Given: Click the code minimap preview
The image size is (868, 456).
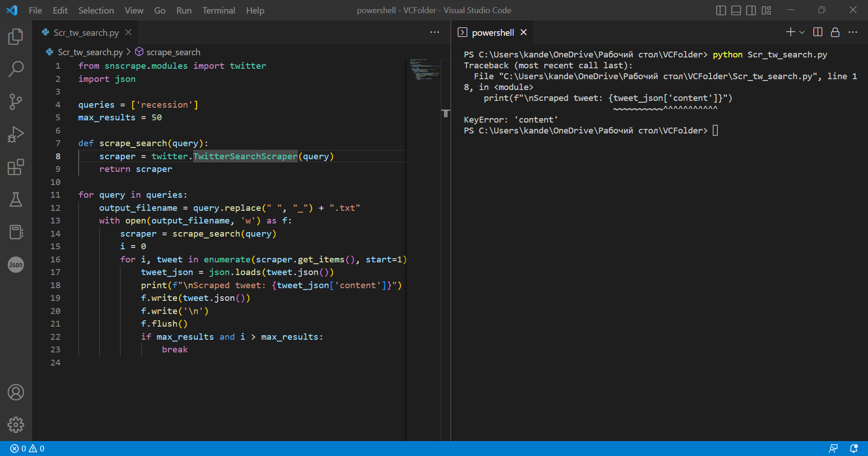Looking at the screenshot, I should point(424,69).
